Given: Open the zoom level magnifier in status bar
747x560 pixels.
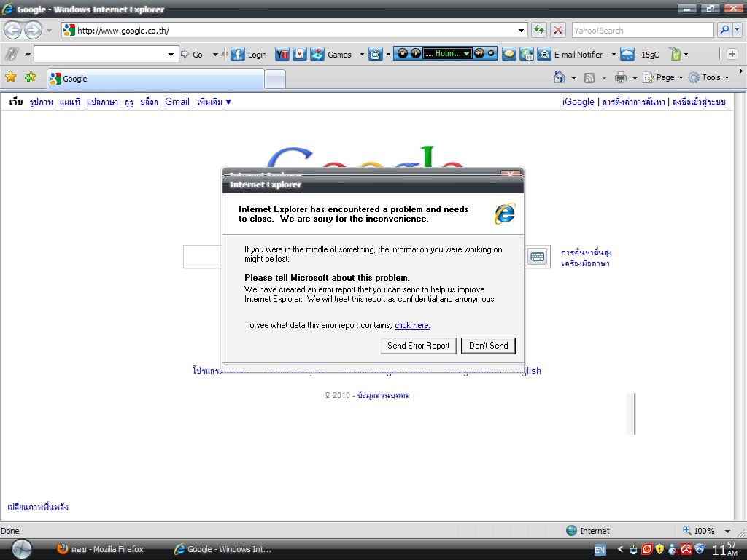Looking at the screenshot, I should coord(687,530).
